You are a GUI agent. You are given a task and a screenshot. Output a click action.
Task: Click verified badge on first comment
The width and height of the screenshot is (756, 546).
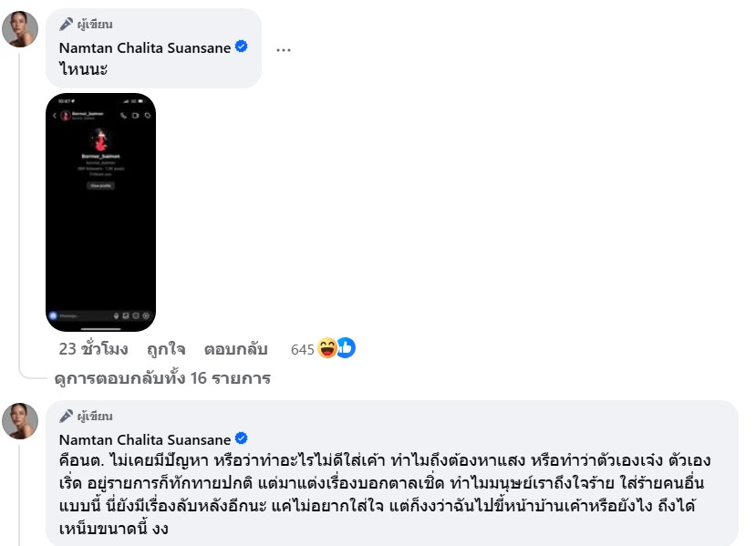point(241,46)
